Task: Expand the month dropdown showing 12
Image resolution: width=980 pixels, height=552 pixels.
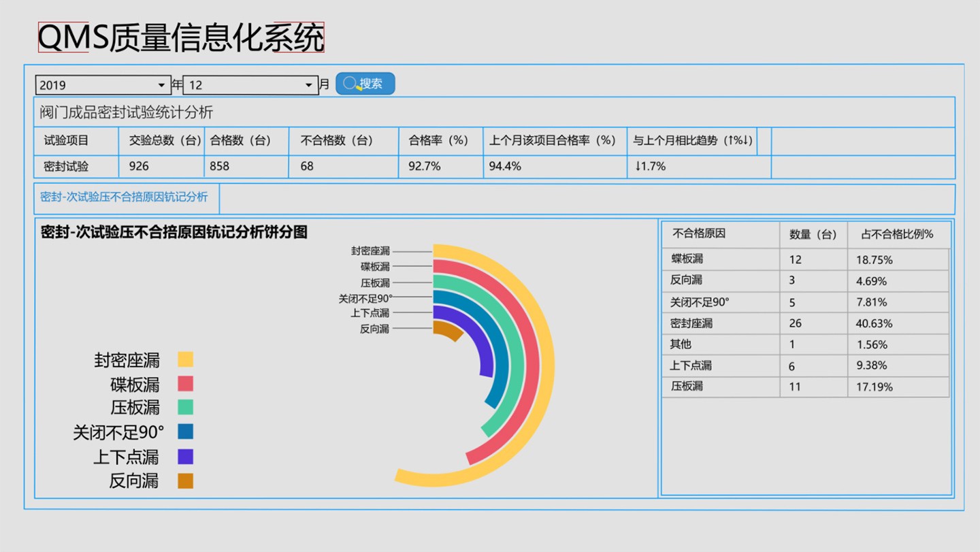Action: 250,85
